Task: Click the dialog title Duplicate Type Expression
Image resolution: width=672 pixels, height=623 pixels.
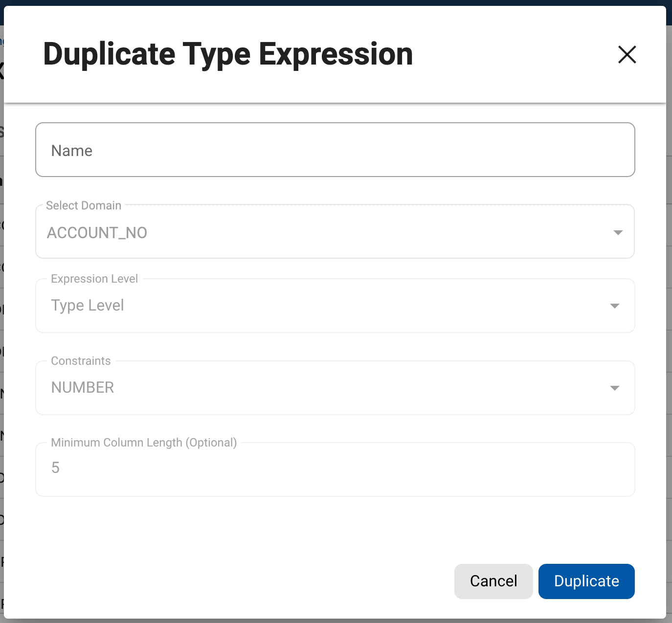Action: pyautogui.click(x=228, y=54)
